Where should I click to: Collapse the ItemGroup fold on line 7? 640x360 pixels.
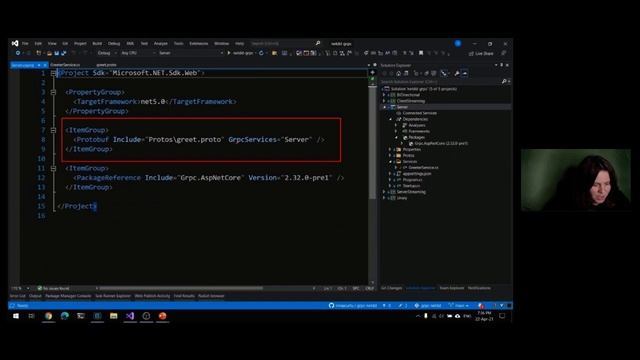[x=53, y=130]
